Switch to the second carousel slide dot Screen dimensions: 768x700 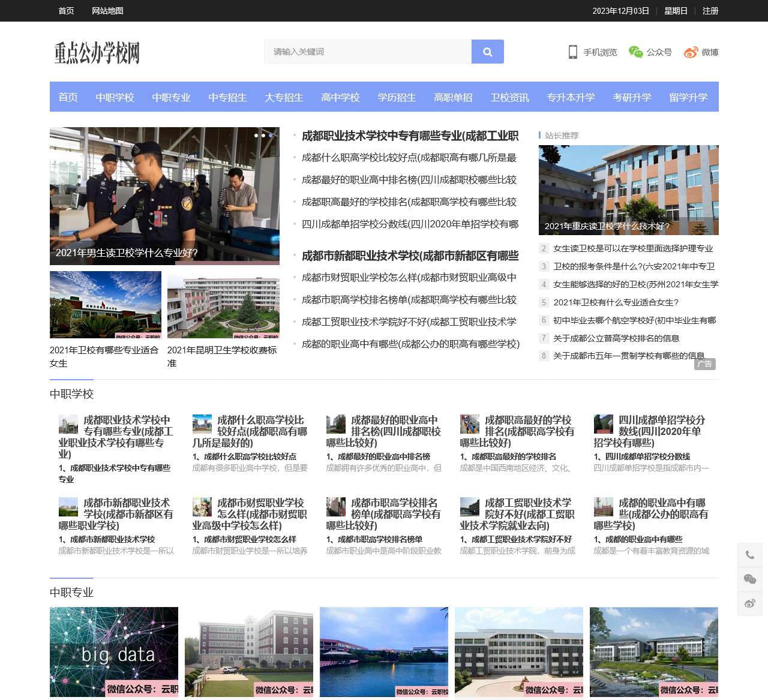263,136
